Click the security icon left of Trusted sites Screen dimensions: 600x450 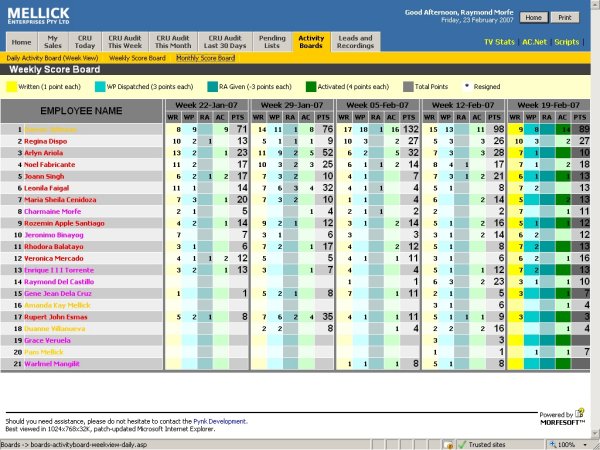(x=448, y=445)
